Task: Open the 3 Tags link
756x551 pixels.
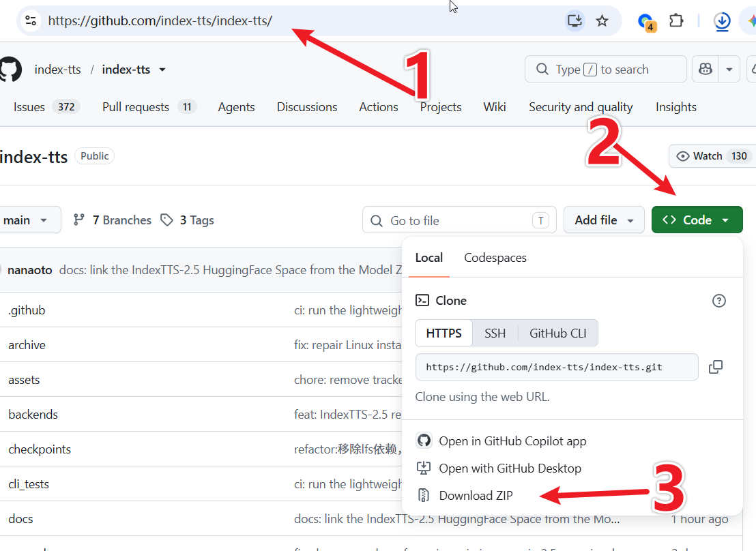Action: 188,220
